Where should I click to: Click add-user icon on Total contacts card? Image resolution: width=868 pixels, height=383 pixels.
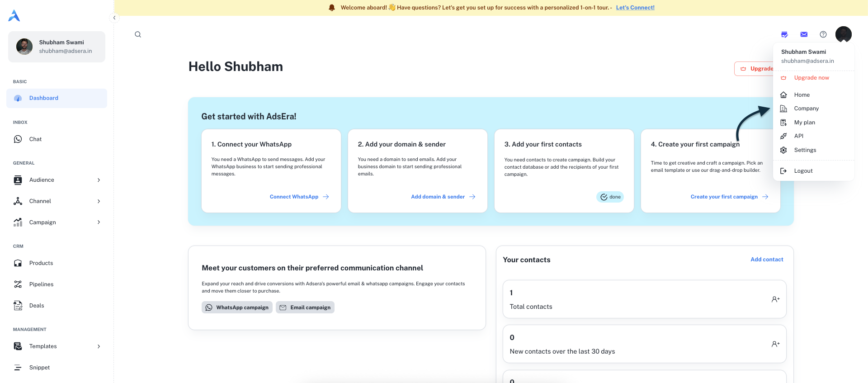pyautogui.click(x=775, y=299)
